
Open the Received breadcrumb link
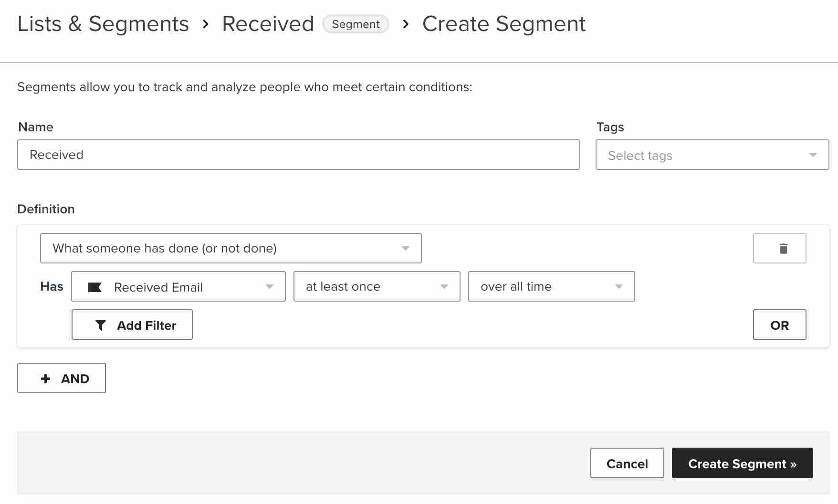point(267,23)
